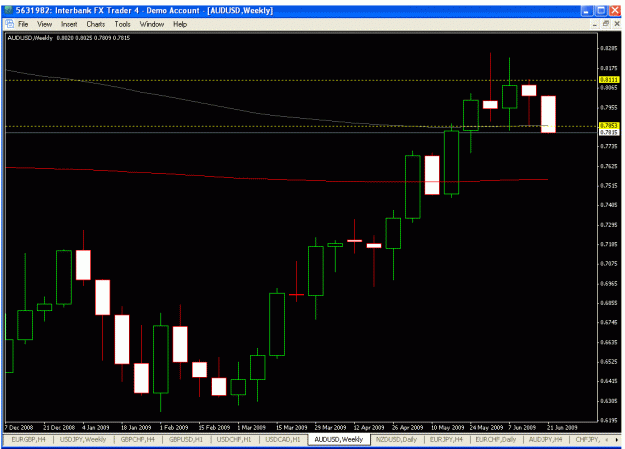Select the active AUDUSD,Weekly chart tab
The height and width of the screenshot is (449, 625).
[339, 439]
